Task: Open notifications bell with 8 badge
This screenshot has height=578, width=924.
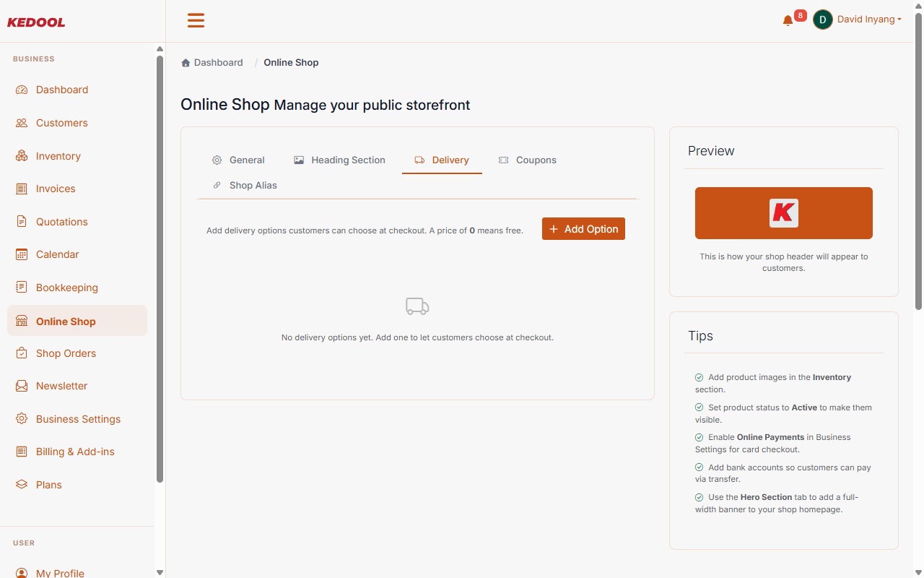Action: (x=788, y=20)
